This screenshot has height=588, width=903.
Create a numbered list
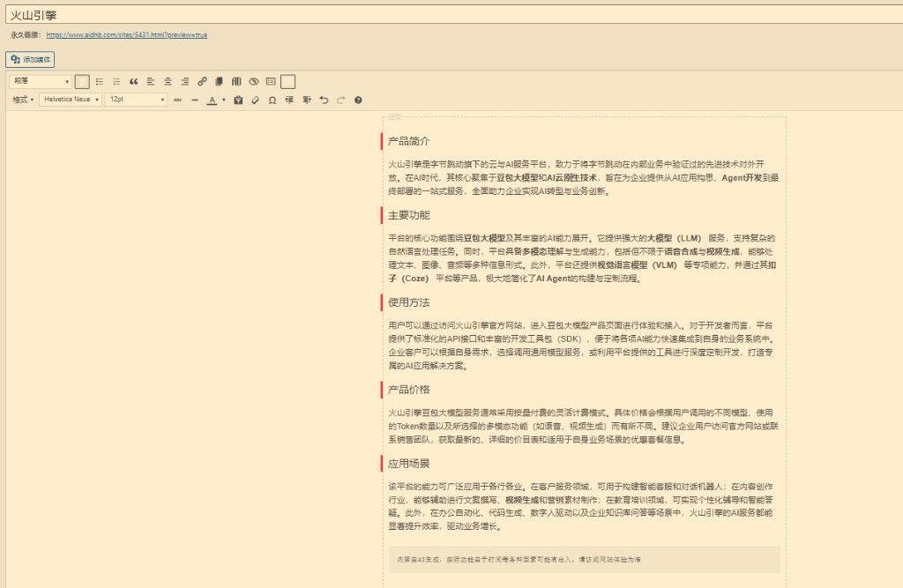tap(116, 81)
